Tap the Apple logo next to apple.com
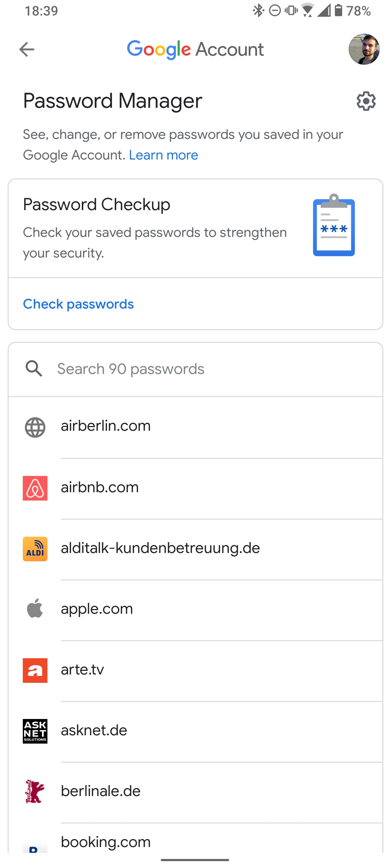The height and width of the screenshot is (868, 391). click(x=35, y=609)
